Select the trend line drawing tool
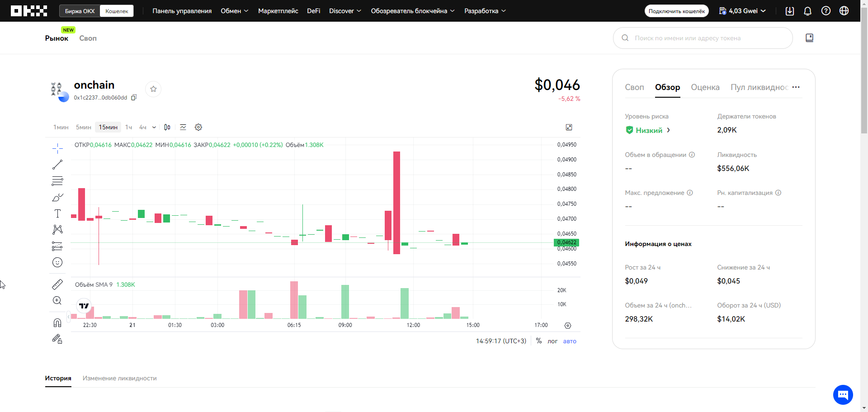The image size is (868, 412). point(57,165)
